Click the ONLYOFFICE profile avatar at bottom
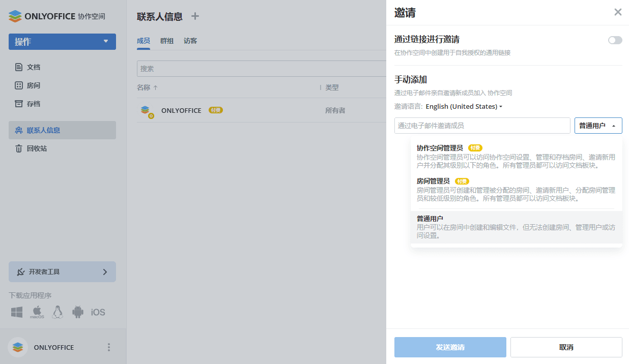629x364 pixels. [18, 347]
